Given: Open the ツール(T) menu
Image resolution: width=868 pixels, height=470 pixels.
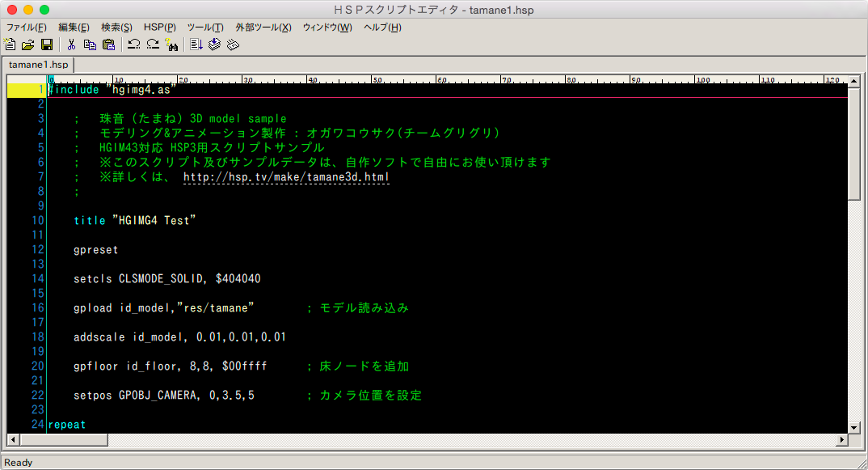Looking at the screenshot, I should 205,28.
